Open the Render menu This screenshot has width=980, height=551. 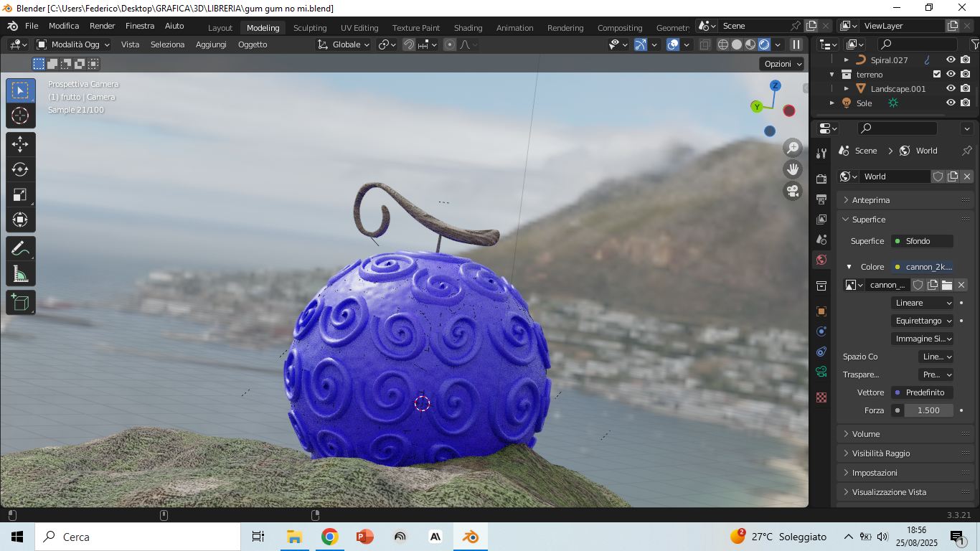coord(102,26)
